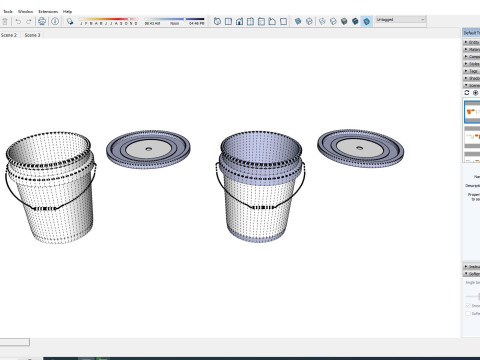Select the highlighted Monochrome style

[366, 22]
